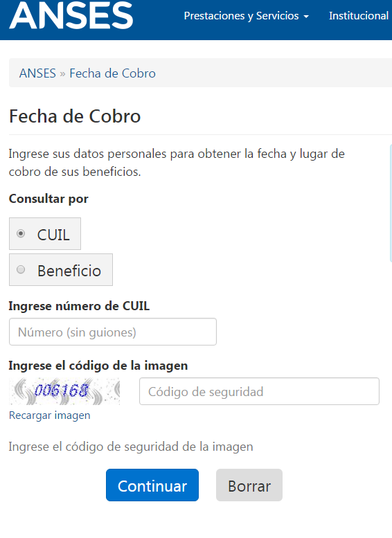Click the CUIL option label box
392x538 pixels.
point(45,233)
